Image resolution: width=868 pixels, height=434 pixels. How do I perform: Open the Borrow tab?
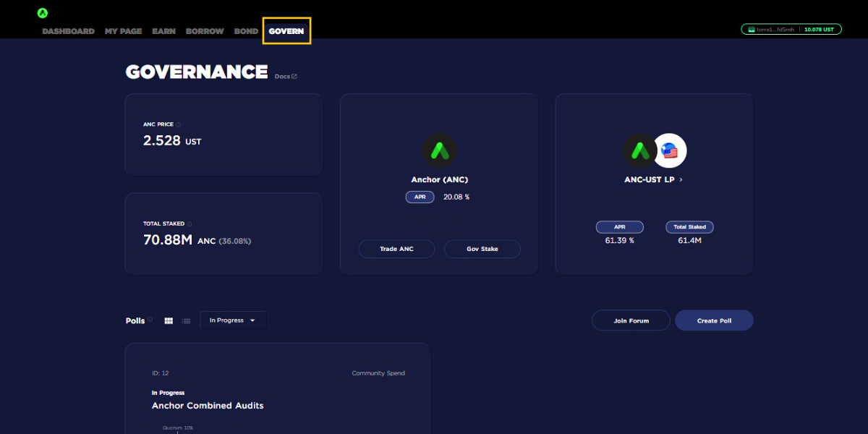point(205,31)
